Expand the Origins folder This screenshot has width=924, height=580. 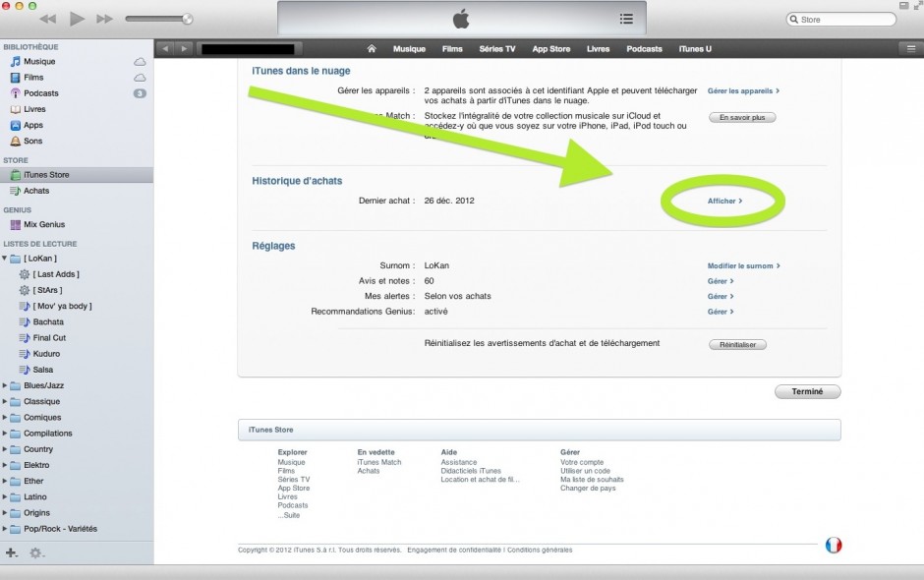click(x=5, y=513)
